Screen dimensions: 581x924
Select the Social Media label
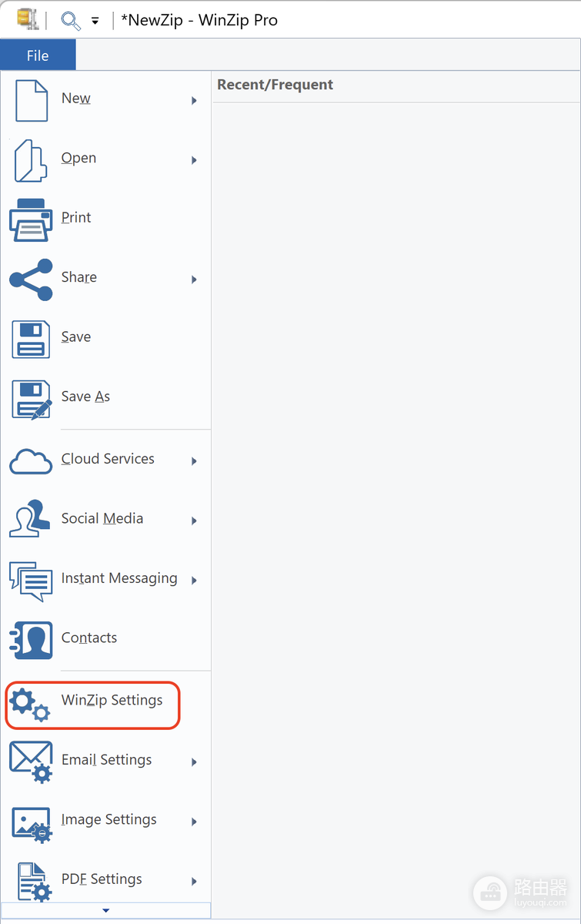102,519
